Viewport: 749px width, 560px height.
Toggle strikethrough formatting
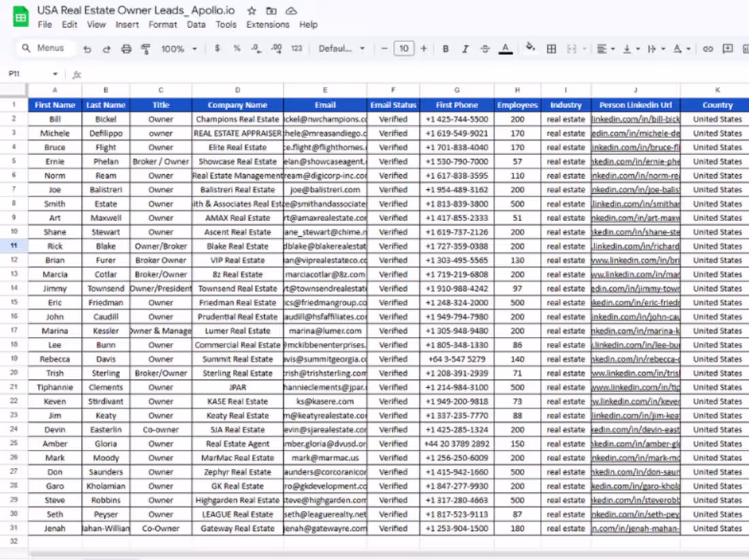pyautogui.click(x=485, y=49)
